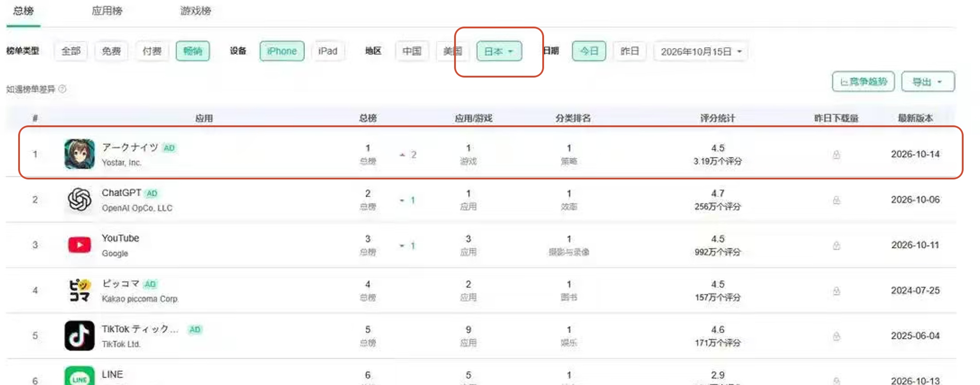Click the 昨日下载量 column header

(x=836, y=118)
